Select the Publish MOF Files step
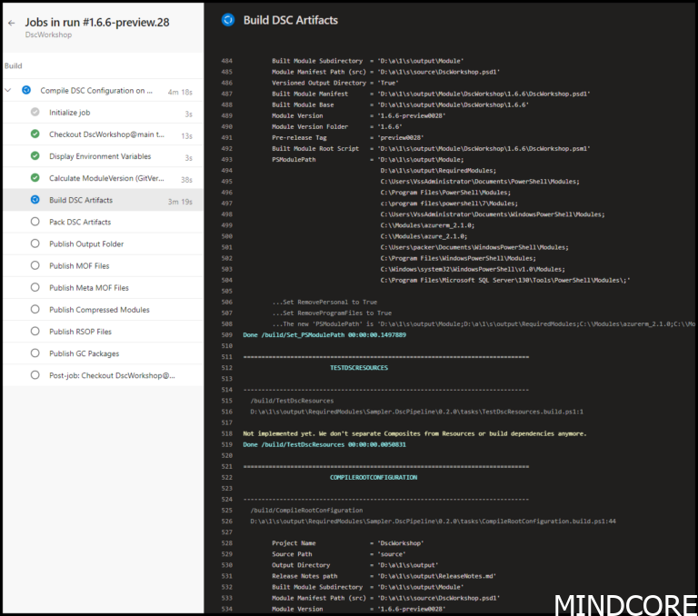 79,265
